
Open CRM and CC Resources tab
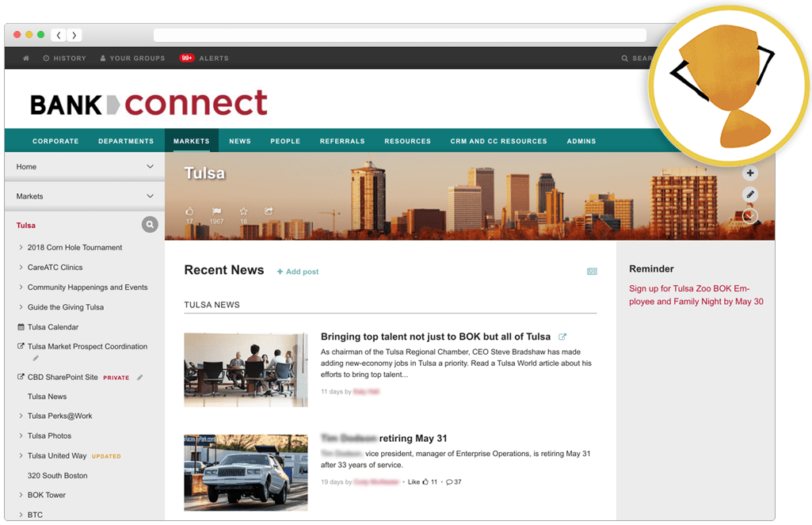499,141
